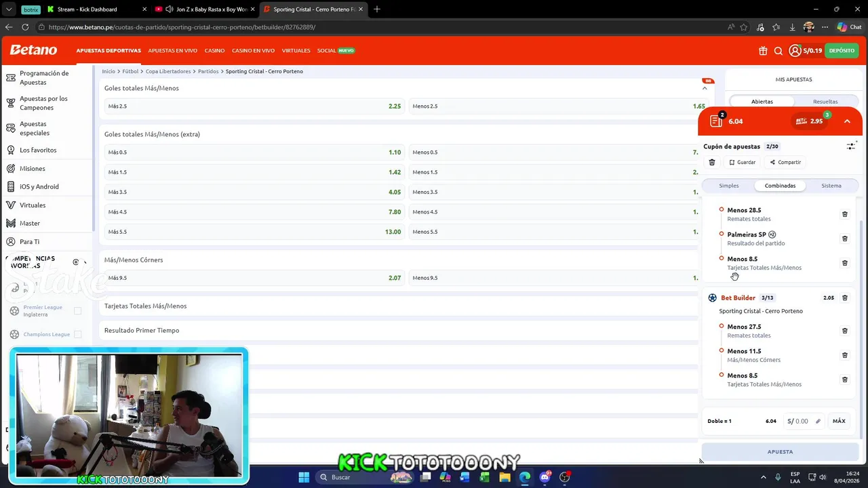
Task: Go to Copa Libertadores breadcrumb link
Action: 168,71
